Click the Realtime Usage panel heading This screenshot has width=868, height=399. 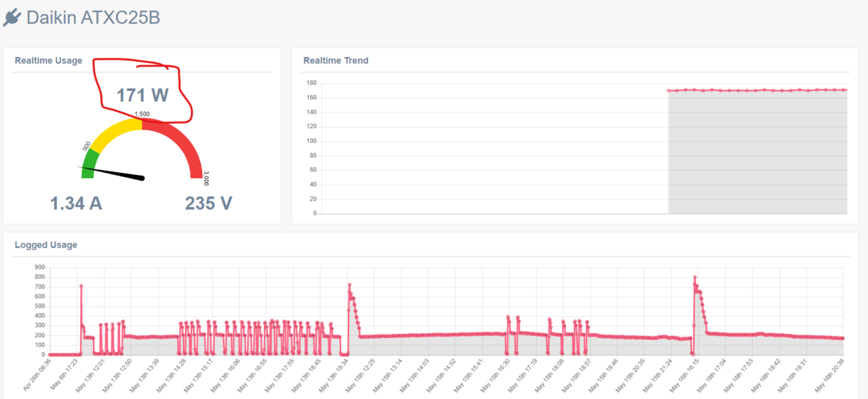tap(48, 60)
